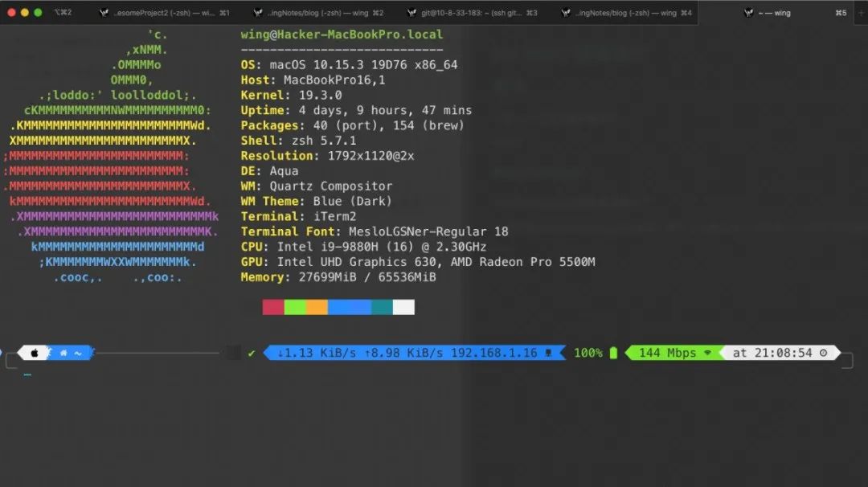
Task: Click the 'DE: Aqua' line
Action: pyautogui.click(x=269, y=171)
